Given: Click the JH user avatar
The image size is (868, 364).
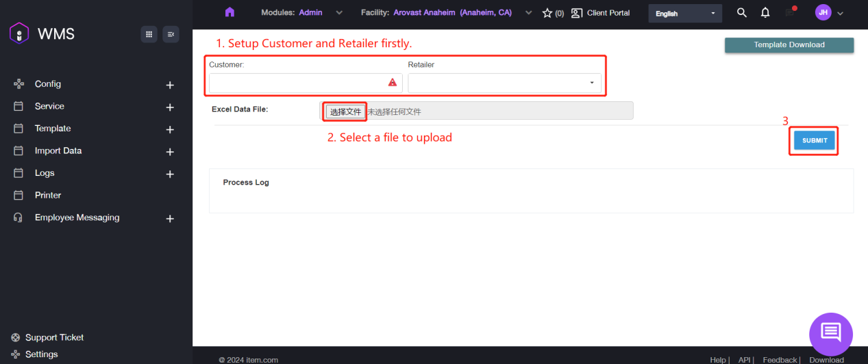Looking at the screenshot, I should 823,12.
